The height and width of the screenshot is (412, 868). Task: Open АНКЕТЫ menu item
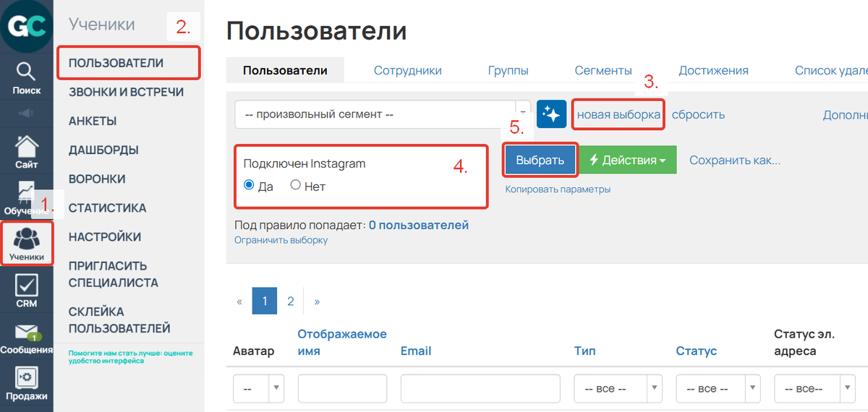click(x=93, y=121)
